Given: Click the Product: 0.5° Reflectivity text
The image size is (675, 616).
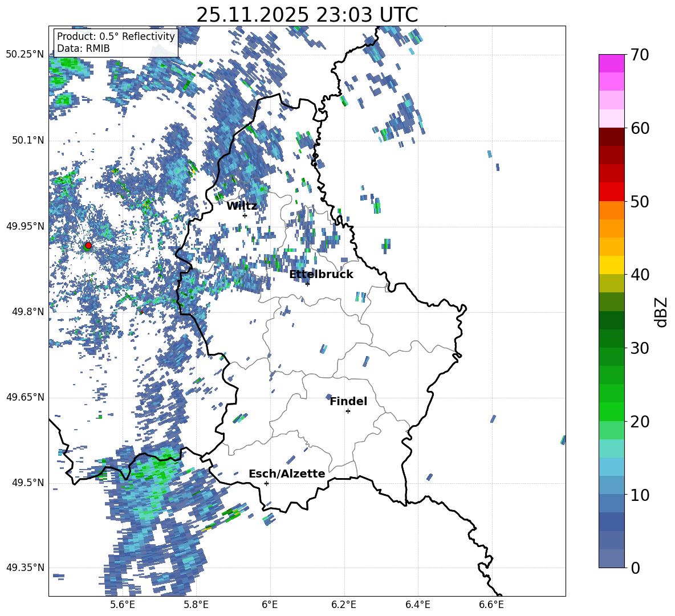Looking at the screenshot, I should (x=116, y=36).
